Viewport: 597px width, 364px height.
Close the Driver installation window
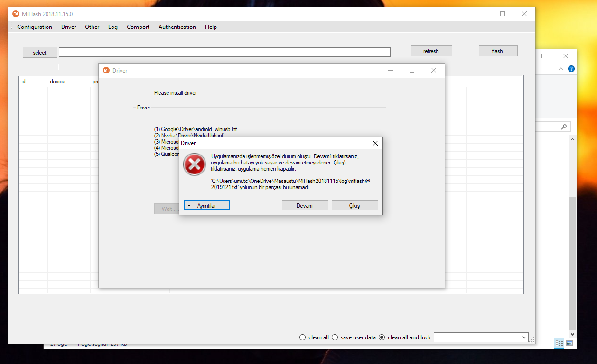[434, 70]
